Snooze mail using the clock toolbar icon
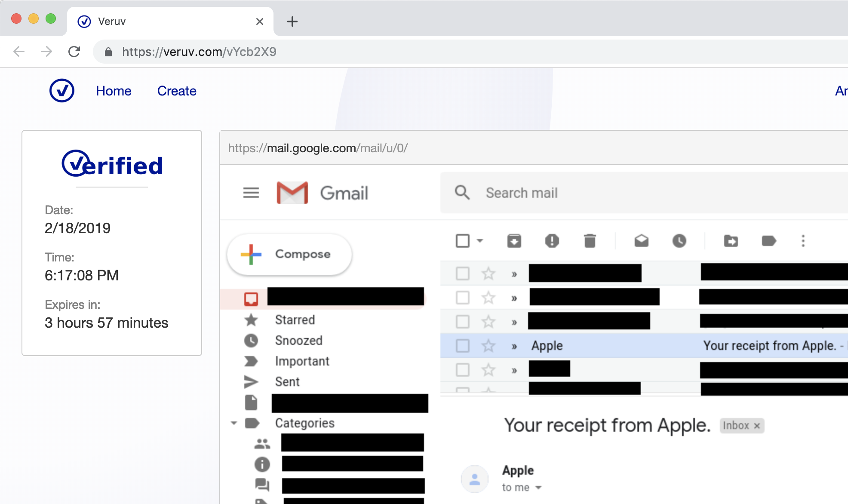 coord(679,241)
